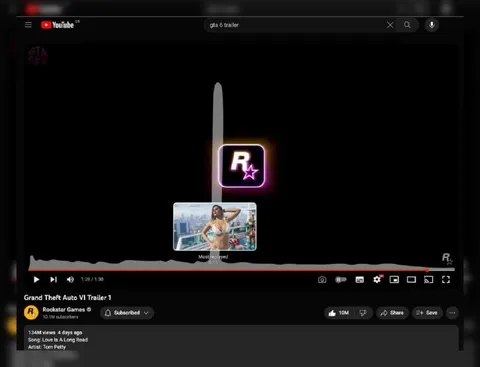Cast the video with the cast icon
The height and width of the screenshot is (367, 480).
(x=429, y=279)
